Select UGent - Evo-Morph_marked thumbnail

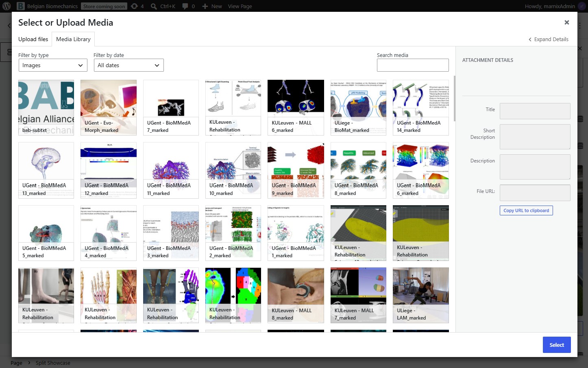109,107
